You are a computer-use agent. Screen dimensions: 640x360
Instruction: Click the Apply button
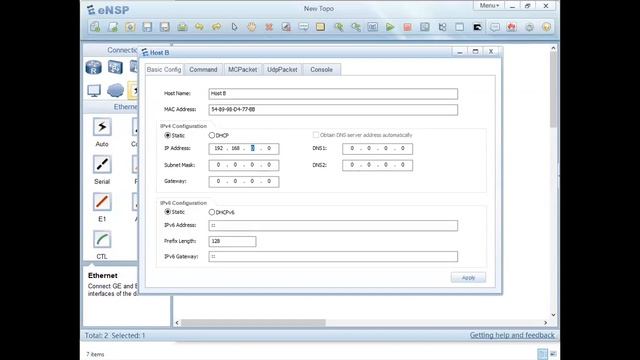point(468,278)
